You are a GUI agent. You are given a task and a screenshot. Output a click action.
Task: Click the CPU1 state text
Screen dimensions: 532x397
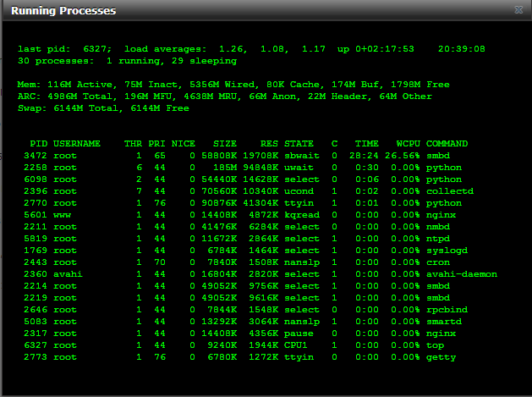pyautogui.click(x=295, y=345)
